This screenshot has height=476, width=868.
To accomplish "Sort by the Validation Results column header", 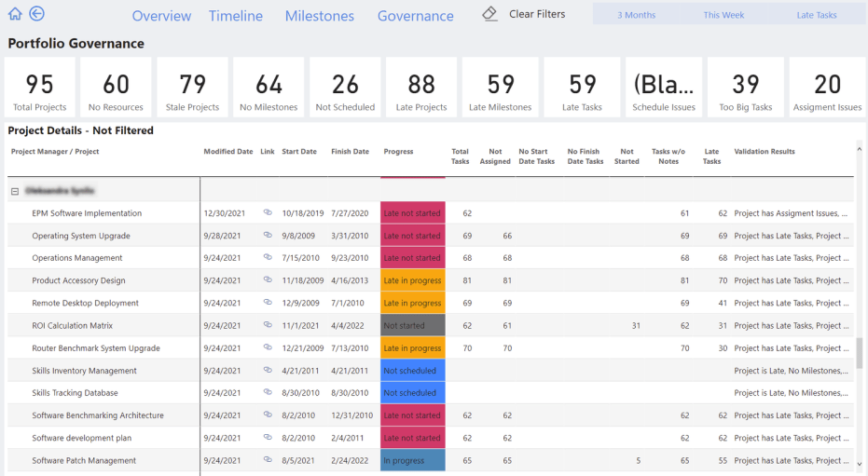I will [x=765, y=152].
